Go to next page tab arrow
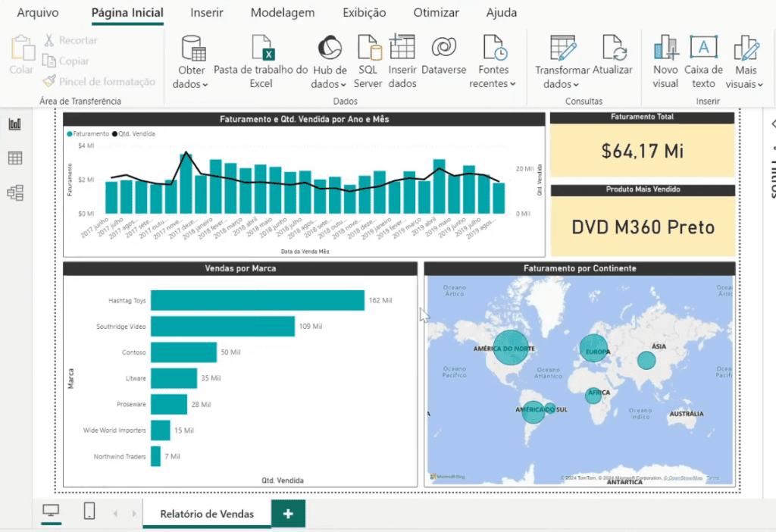 click(x=133, y=514)
